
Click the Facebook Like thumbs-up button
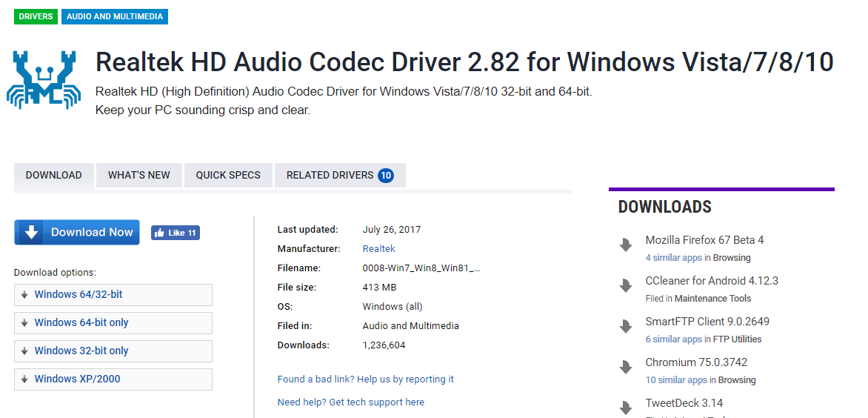[x=176, y=233]
